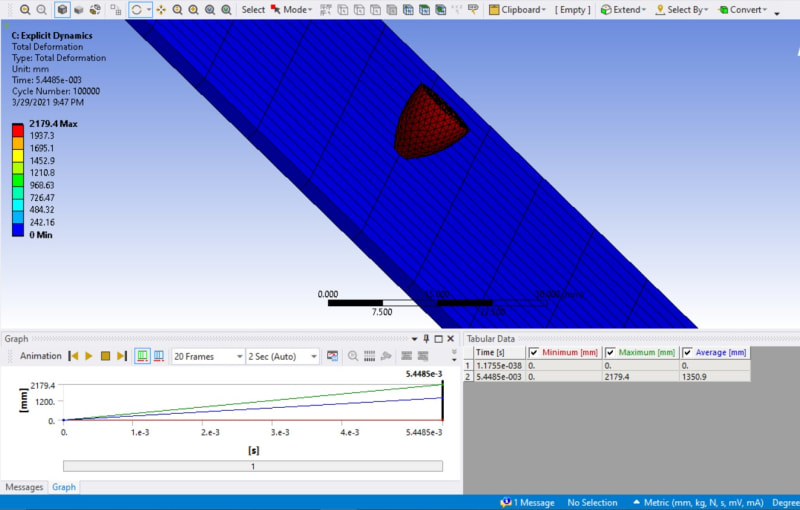The width and height of the screenshot is (800, 510).
Task: Click the step 1 bar below graph
Action: [x=253, y=466]
